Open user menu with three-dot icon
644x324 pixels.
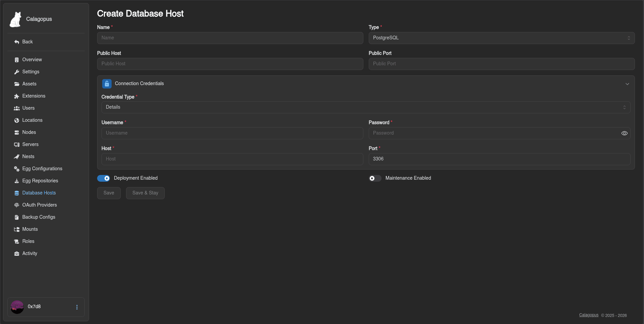pos(77,307)
